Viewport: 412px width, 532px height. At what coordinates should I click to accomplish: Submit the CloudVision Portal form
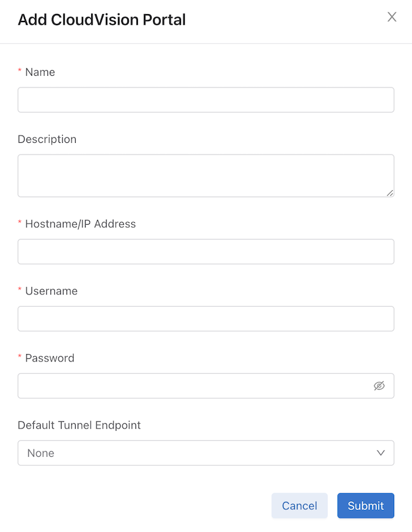(x=366, y=506)
